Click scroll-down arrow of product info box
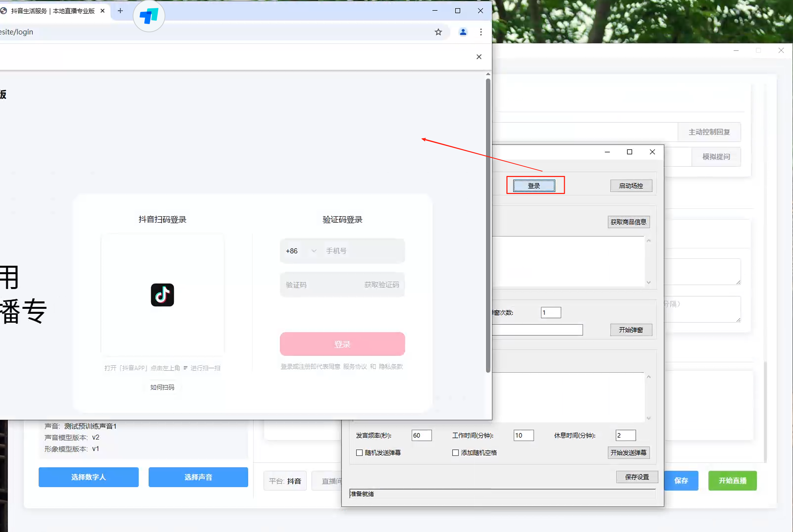The image size is (793, 532). click(649, 282)
